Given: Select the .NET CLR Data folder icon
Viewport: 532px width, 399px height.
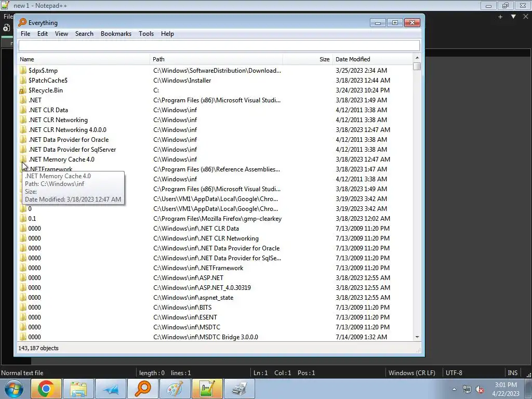Looking at the screenshot, I should click(23, 110).
